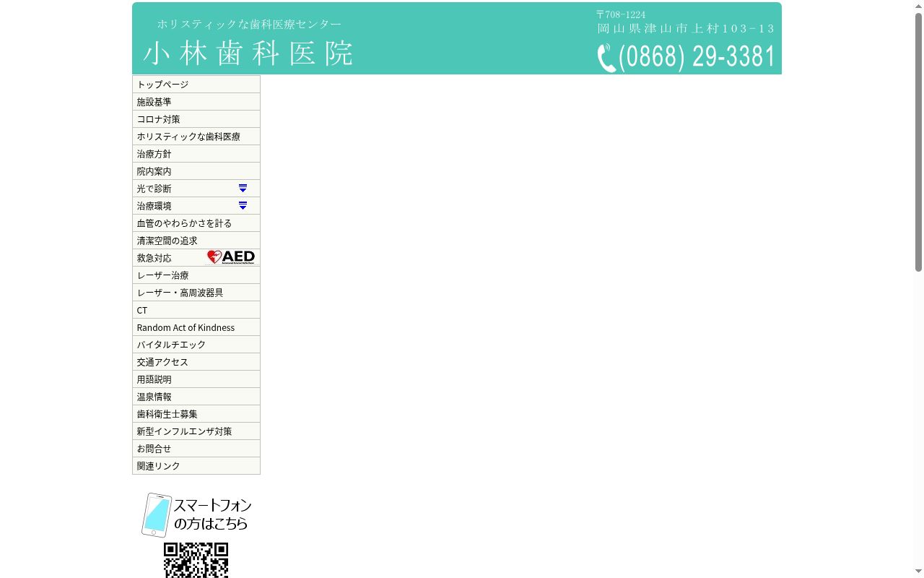Expand the 光で診断 submenu arrow
This screenshot has height=578, width=924.
[243, 189]
